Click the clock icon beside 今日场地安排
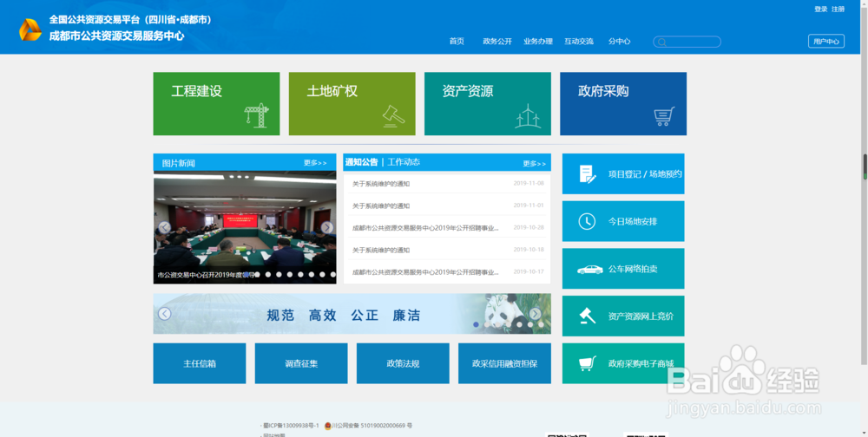 (x=587, y=221)
